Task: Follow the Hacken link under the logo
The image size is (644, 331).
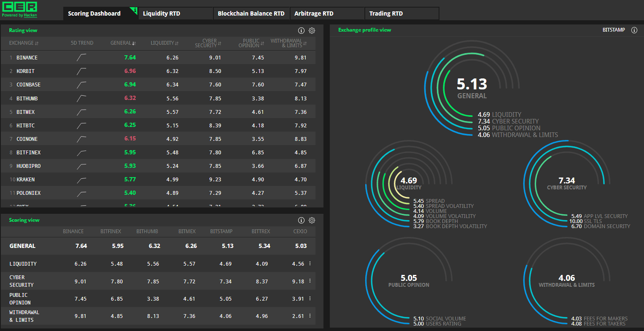Action: (x=30, y=15)
